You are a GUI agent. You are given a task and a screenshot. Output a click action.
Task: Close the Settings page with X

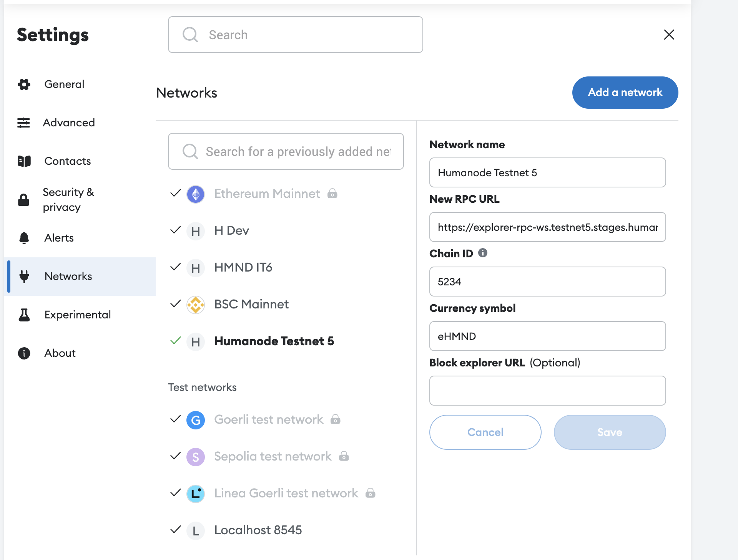pos(669,35)
